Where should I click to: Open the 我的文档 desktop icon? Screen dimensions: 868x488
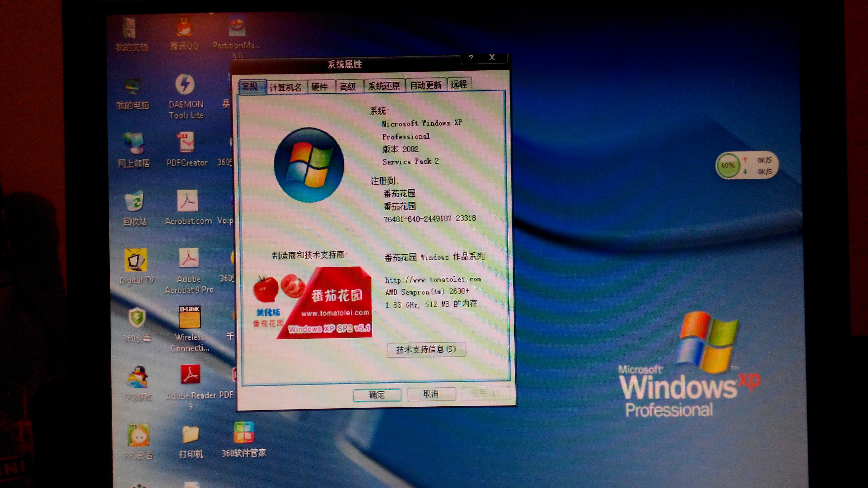pos(131,34)
